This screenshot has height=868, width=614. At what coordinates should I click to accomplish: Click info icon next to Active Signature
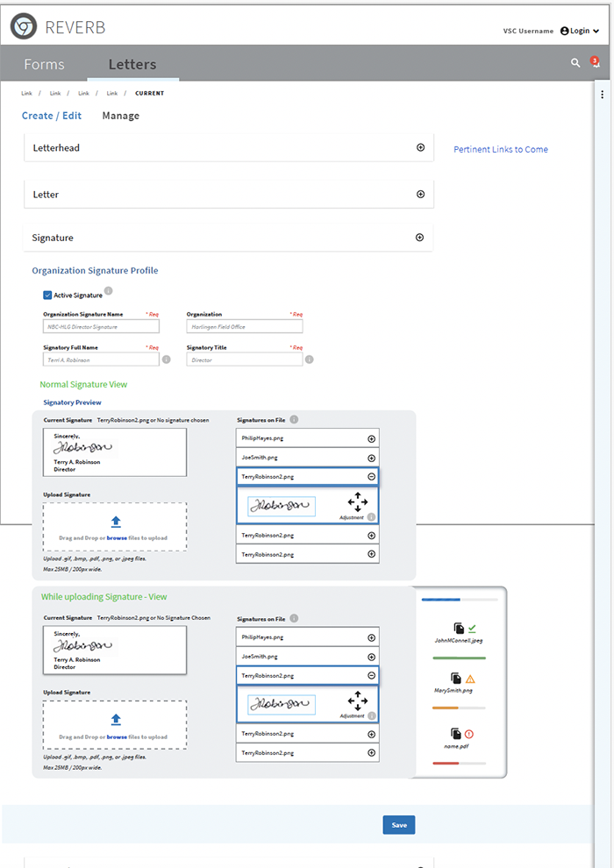[109, 290]
